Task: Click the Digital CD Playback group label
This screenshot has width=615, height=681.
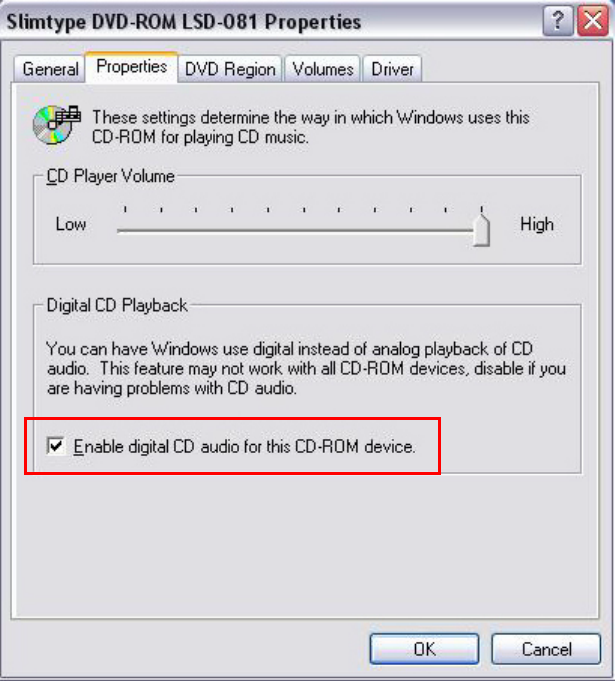Action: pos(117,305)
